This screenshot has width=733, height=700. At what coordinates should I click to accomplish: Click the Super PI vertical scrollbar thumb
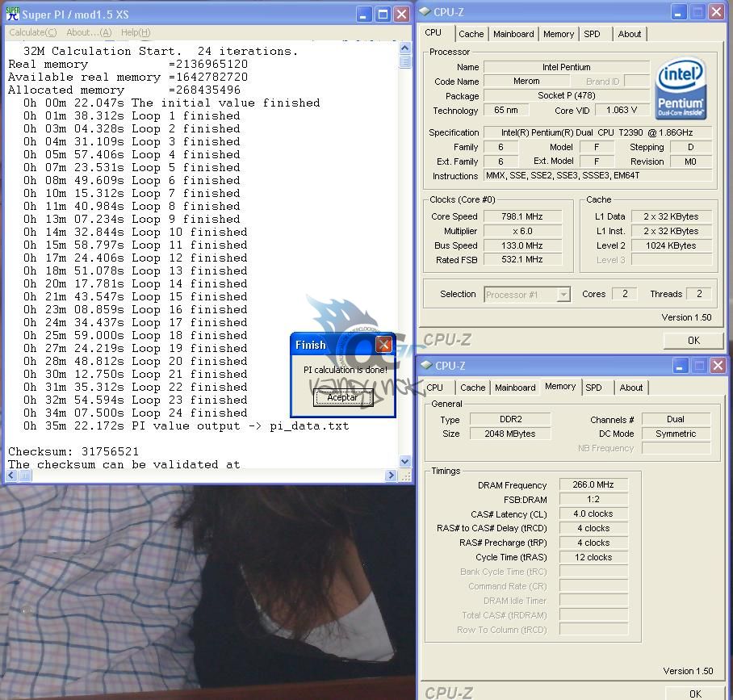(x=404, y=61)
